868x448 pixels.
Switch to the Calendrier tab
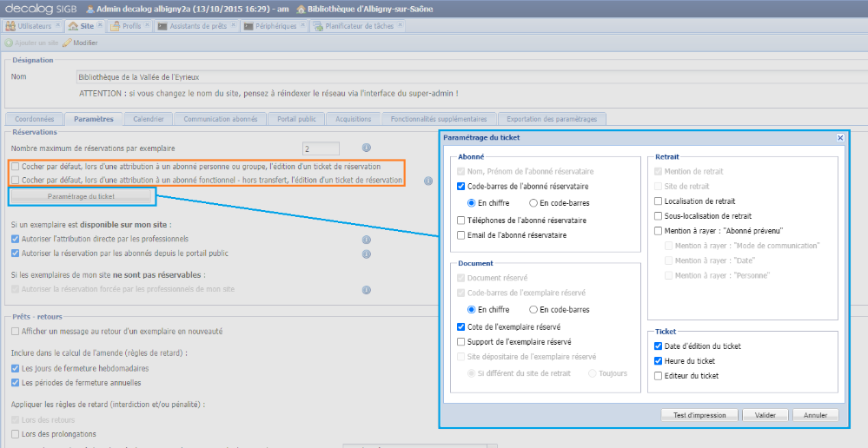pyautogui.click(x=147, y=119)
